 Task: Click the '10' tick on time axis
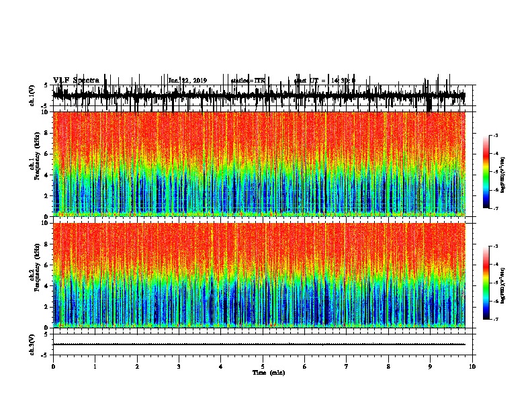coord(472,367)
